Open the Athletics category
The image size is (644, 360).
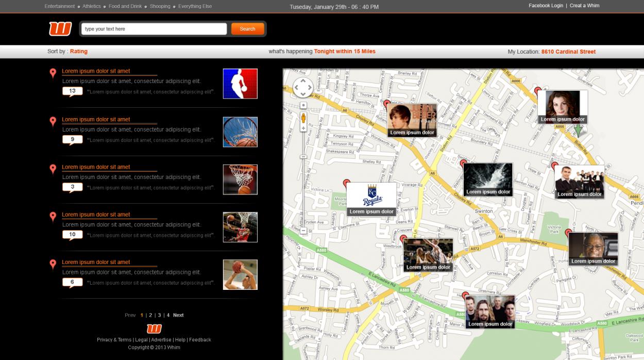[91, 6]
